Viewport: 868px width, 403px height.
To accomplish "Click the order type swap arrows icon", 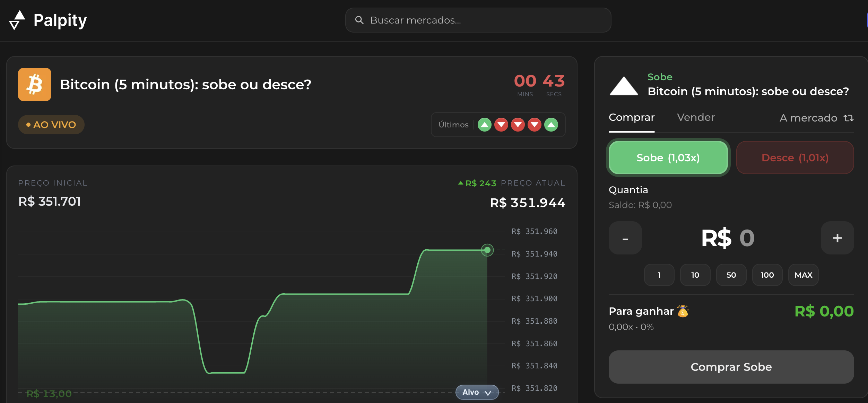I will pyautogui.click(x=849, y=118).
